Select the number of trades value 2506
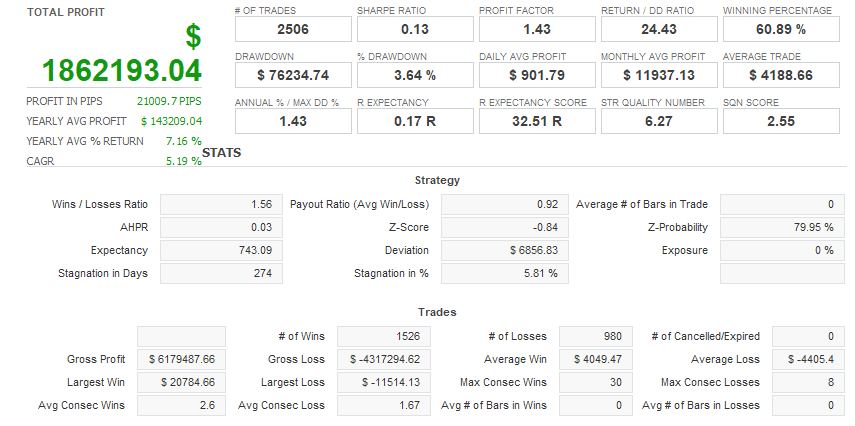 (x=292, y=29)
